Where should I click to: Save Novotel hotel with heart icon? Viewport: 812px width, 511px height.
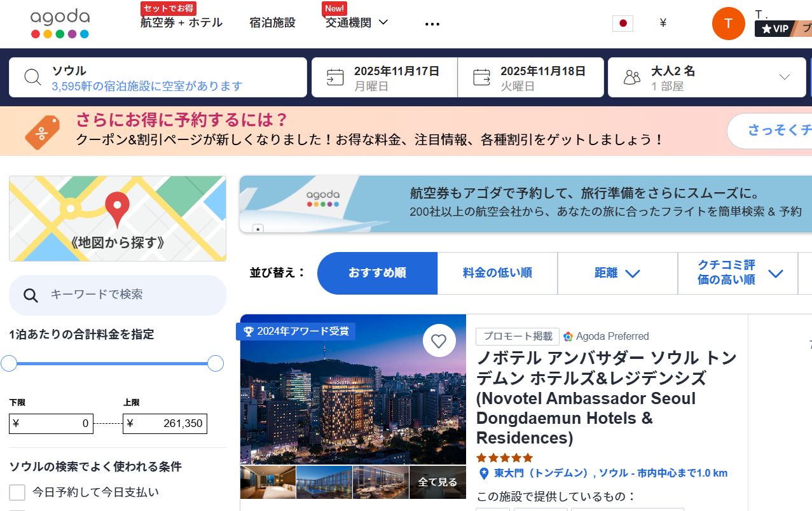click(x=439, y=340)
